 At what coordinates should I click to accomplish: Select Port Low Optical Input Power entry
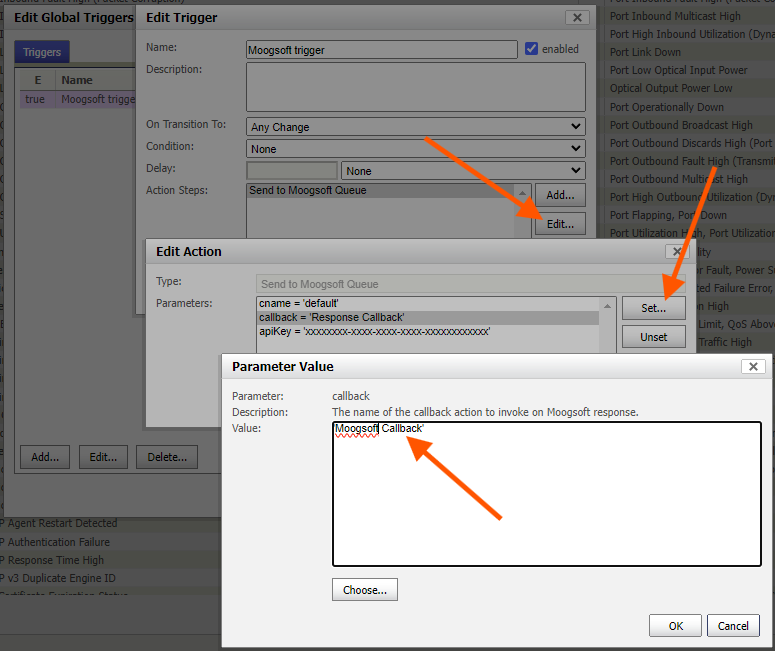678,70
